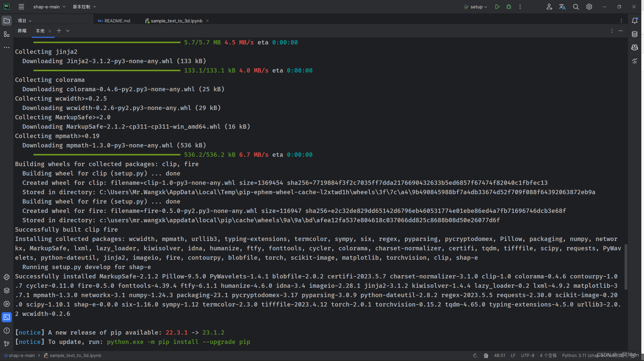Click 'Running setup.py develop for shap-e' line
The width and height of the screenshot is (644, 361).
tap(87, 267)
